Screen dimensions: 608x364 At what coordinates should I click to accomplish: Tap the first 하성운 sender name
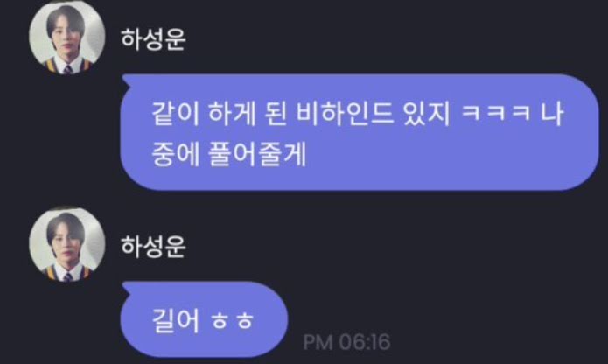click(154, 39)
